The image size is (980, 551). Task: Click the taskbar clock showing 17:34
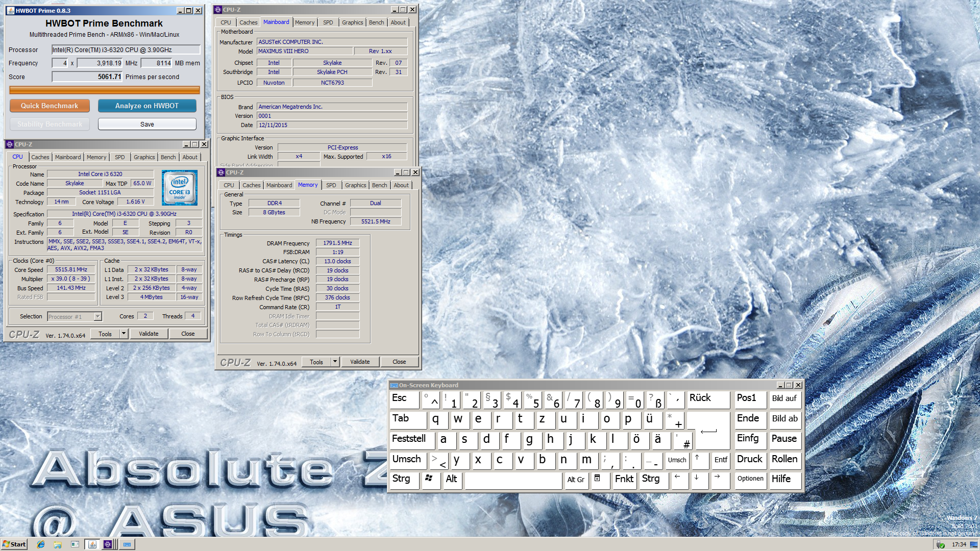[959, 544]
